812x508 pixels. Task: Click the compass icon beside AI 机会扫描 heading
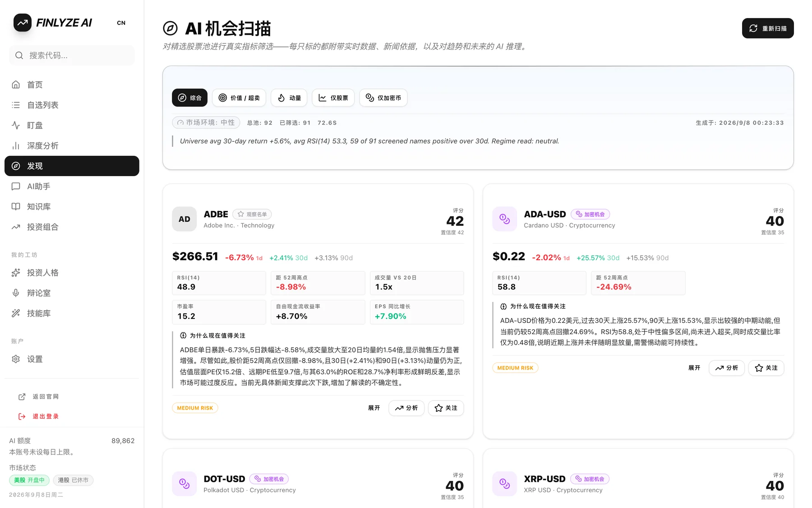coord(170,28)
